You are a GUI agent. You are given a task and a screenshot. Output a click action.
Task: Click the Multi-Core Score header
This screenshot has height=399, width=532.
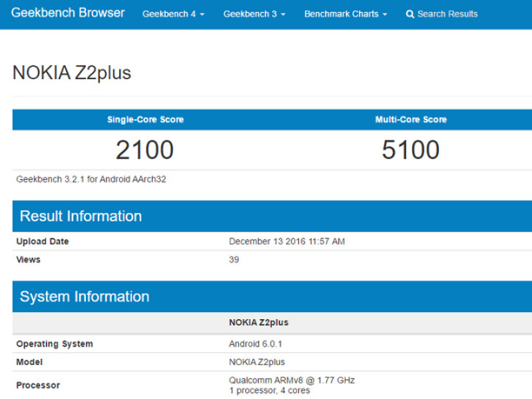(411, 119)
